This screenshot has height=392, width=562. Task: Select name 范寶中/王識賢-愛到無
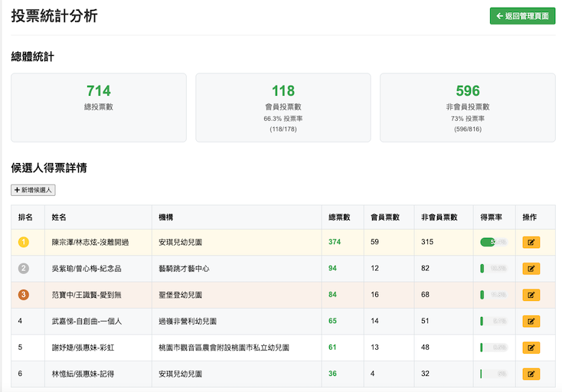(87, 295)
